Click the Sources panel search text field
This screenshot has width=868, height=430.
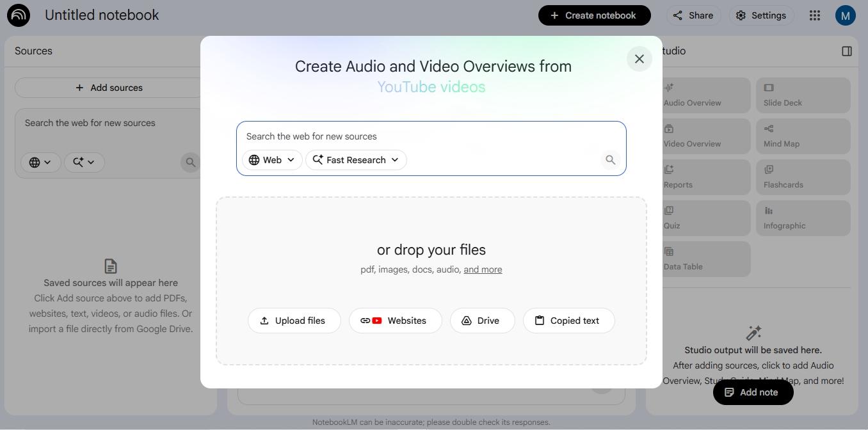[x=109, y=123]
